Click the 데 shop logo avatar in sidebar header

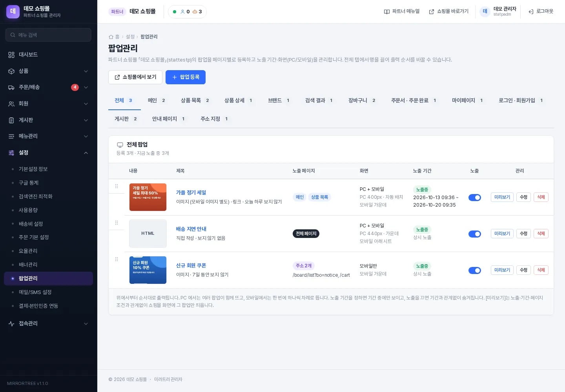[13, 12]
